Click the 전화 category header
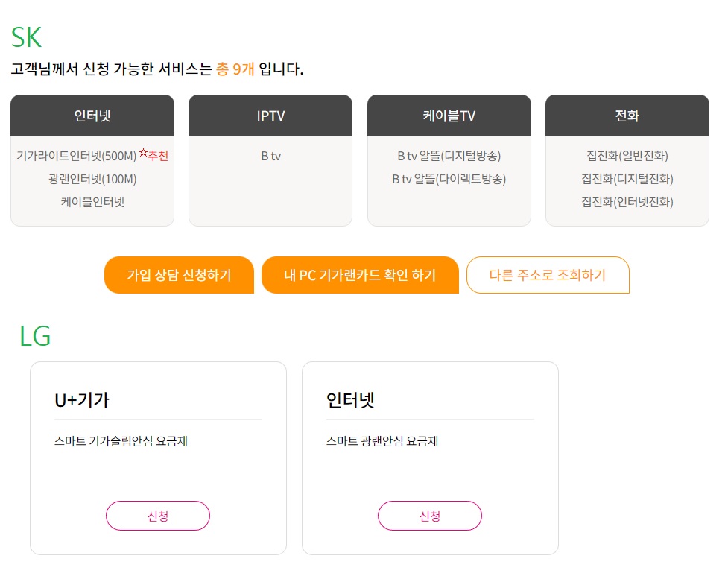Viewport: 725px width, 588px height. click(x=627, y=116)
